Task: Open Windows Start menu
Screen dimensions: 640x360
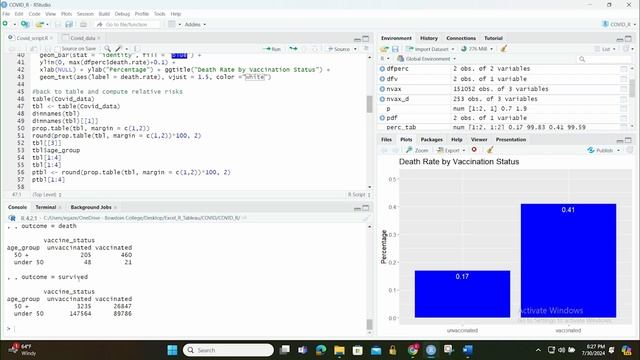Action: pyautogui.click(x=172, y=350)
